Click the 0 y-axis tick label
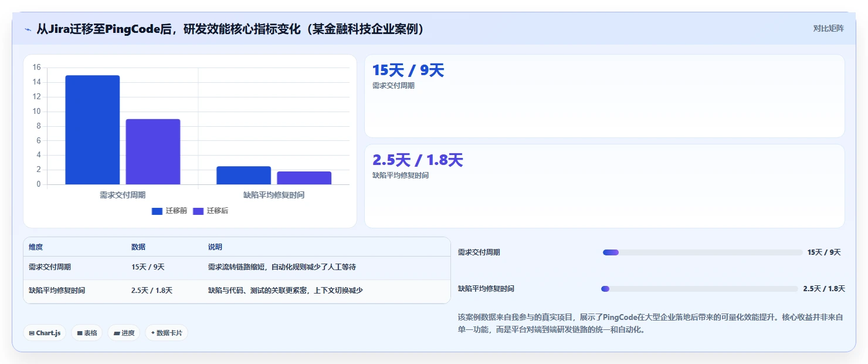The image size is (868, 364). pyautogui.click(x=39, y=184)
